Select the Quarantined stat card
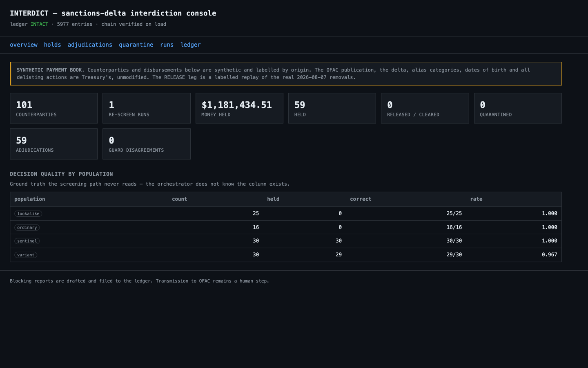Screen dimensions: 588x368 click(x=518, y=108)
